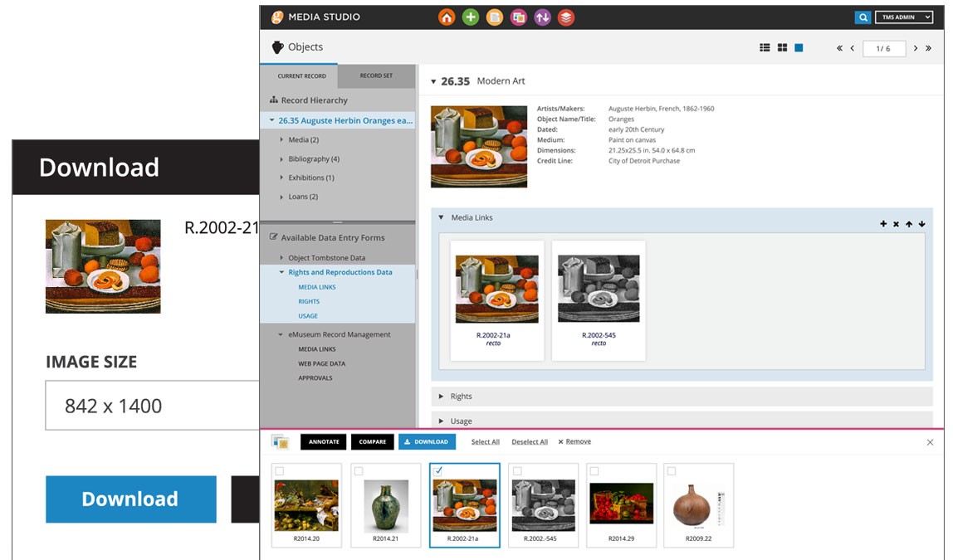Click the blue Download button in tray toolbar
This screenshot has width=953, height=560.
(426, 442)
